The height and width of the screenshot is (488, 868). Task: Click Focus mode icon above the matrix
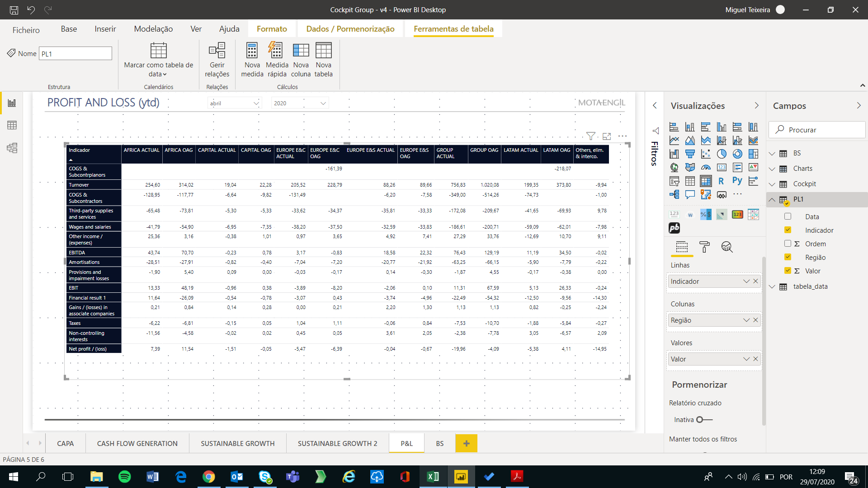point(607,136)
